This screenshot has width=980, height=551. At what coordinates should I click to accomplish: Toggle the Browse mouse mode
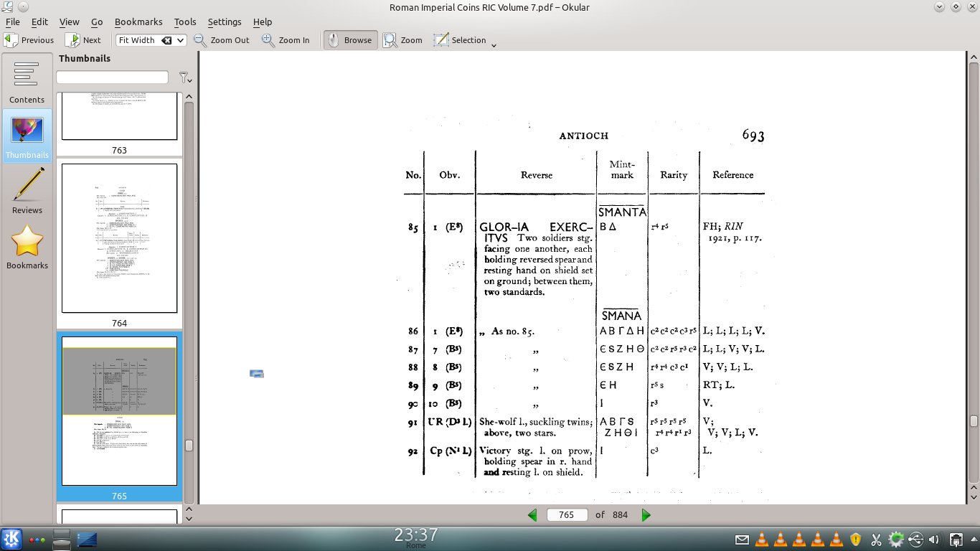pyautogui.click(x=349, y=40)
